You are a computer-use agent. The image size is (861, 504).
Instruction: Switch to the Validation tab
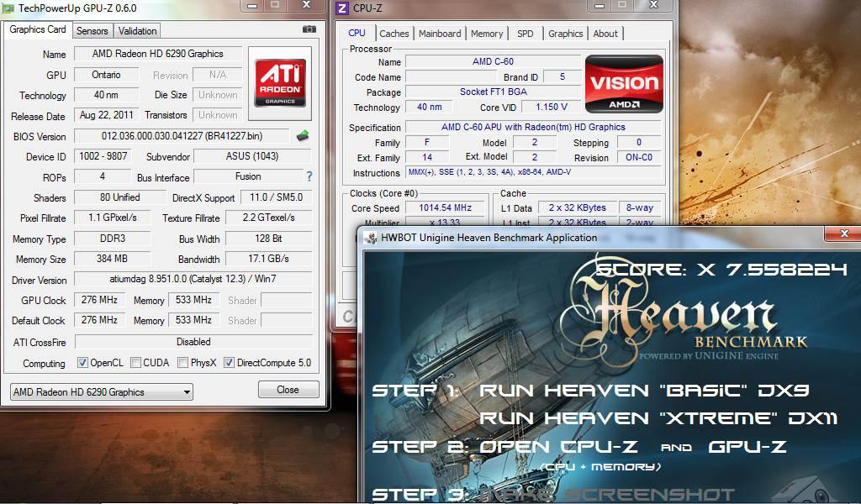(137, 31)
